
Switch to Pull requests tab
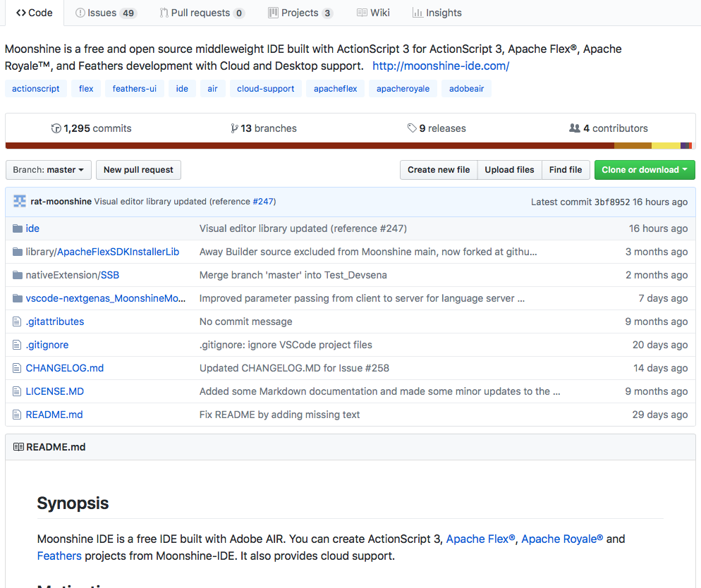(x=202, y=13)
